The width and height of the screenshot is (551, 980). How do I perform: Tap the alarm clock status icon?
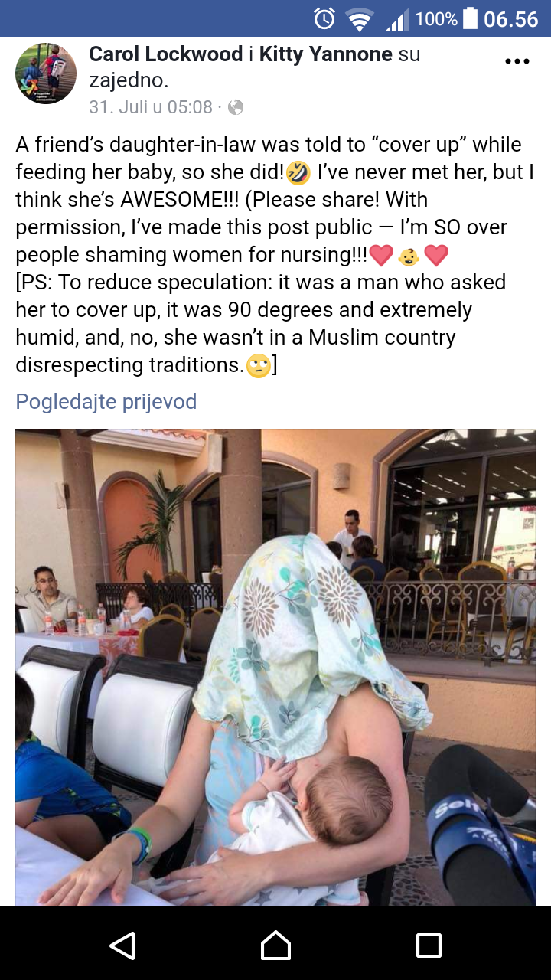pos(324,18)
